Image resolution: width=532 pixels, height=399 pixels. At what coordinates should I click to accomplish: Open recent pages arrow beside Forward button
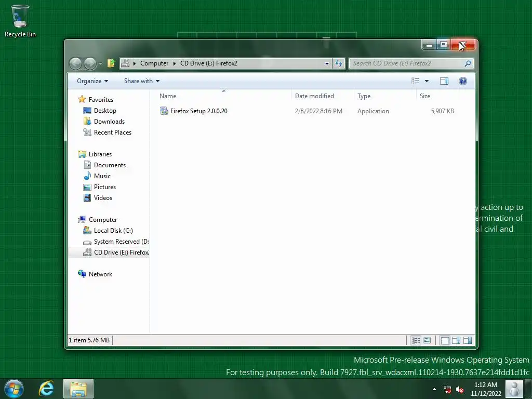point(100,63)
